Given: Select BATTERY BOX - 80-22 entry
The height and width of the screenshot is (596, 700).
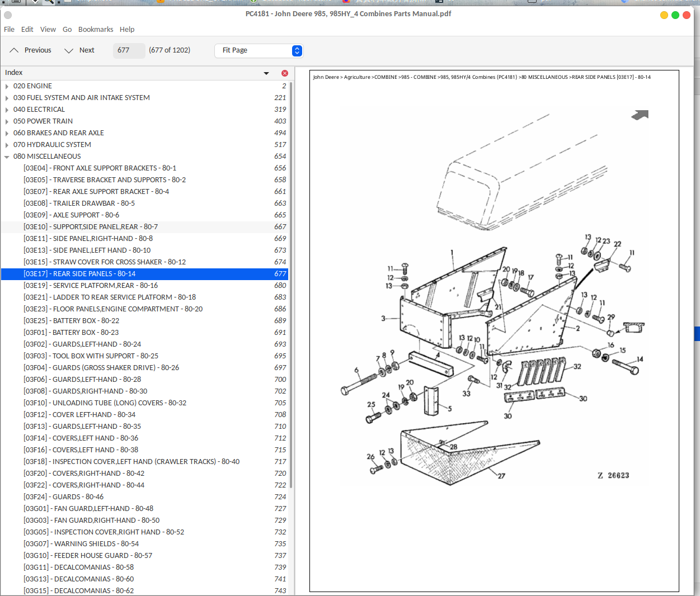Looking at the screenshot, I should pos(86,321).
